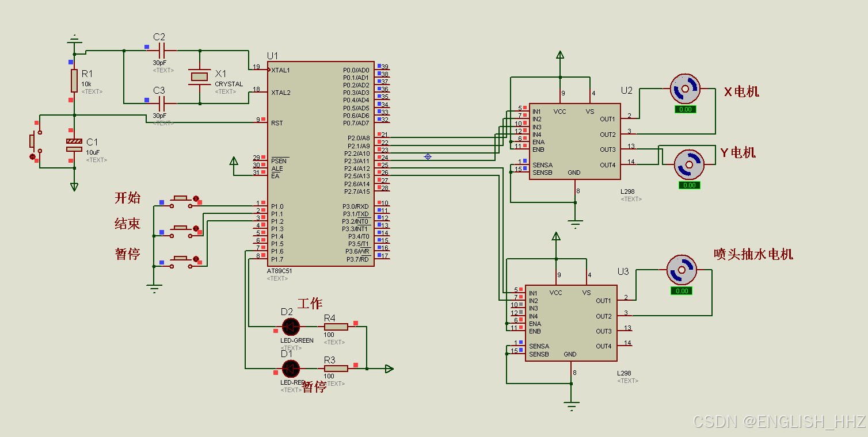
Task: Click the 喷头抽水电机 text label
Action: tap(753, 254)
